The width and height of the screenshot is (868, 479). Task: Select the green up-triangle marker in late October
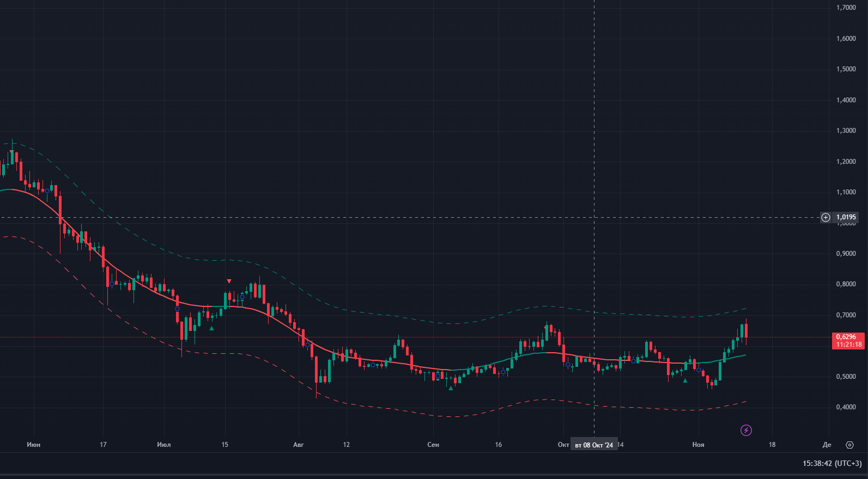tap(685, 380)
